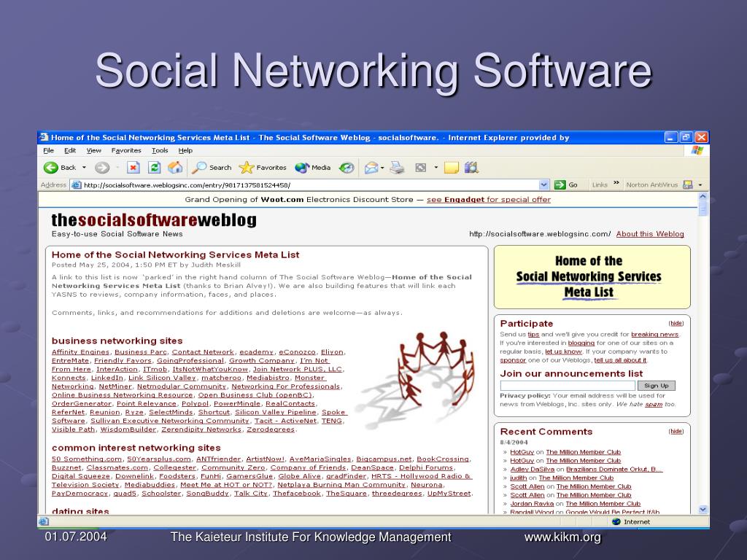Click the Home of the Meta List yellow banner
This screenshot has height=560, width=747.
(592, 276)
